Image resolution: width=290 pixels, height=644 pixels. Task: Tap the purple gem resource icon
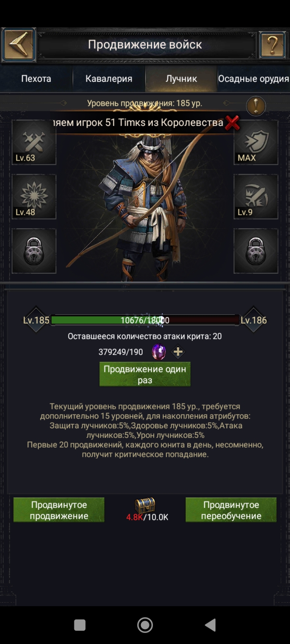[x=159, y=352]
